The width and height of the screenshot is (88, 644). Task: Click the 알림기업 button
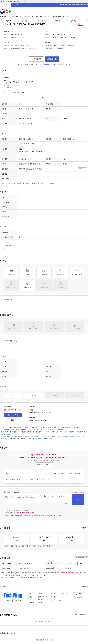point(18,601)
